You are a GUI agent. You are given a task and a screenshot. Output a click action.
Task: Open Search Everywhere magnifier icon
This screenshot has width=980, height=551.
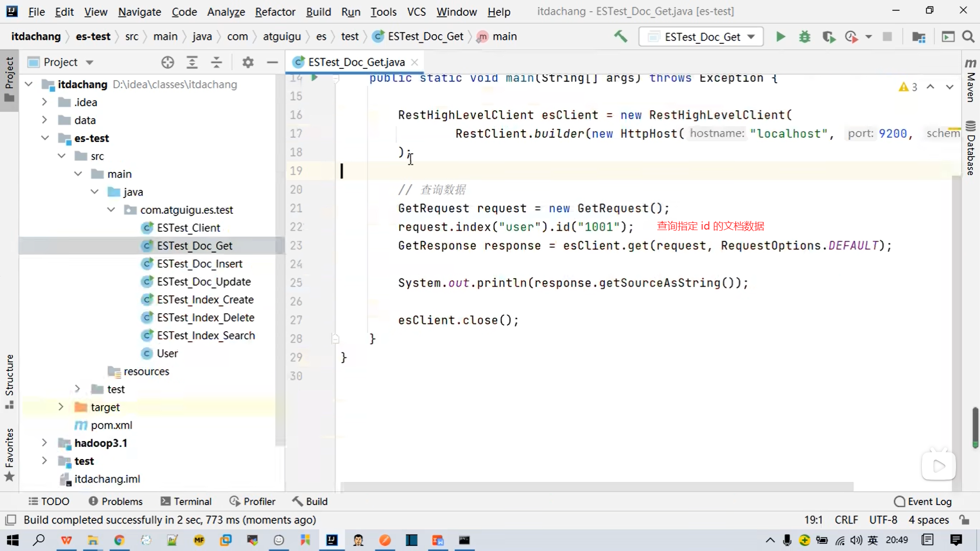point(968,37)
